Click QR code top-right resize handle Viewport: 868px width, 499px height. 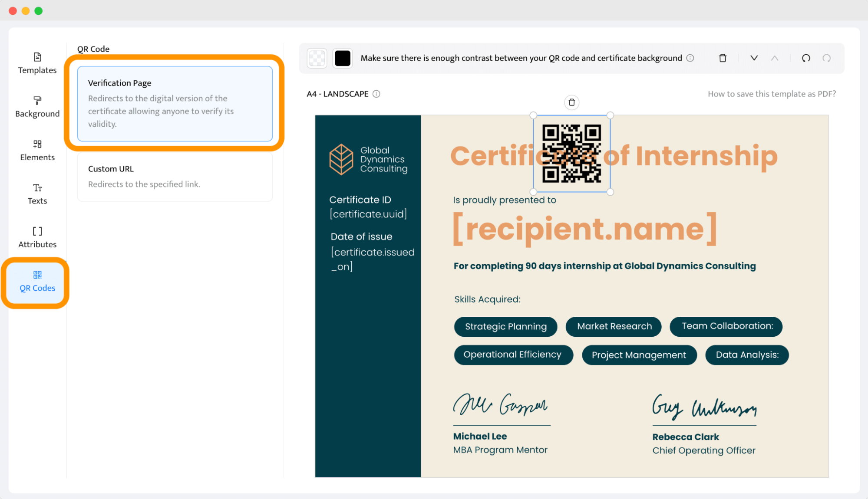pos(610,115)
